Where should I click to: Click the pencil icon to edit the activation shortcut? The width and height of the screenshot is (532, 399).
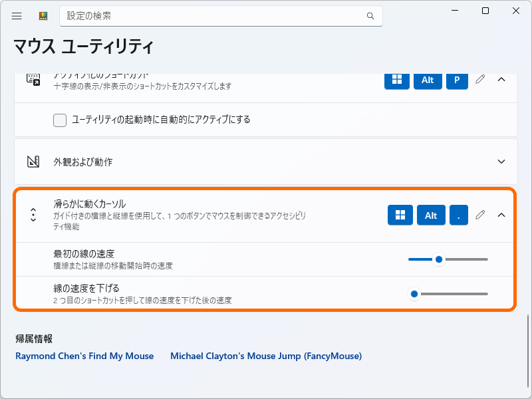[480, 79]
